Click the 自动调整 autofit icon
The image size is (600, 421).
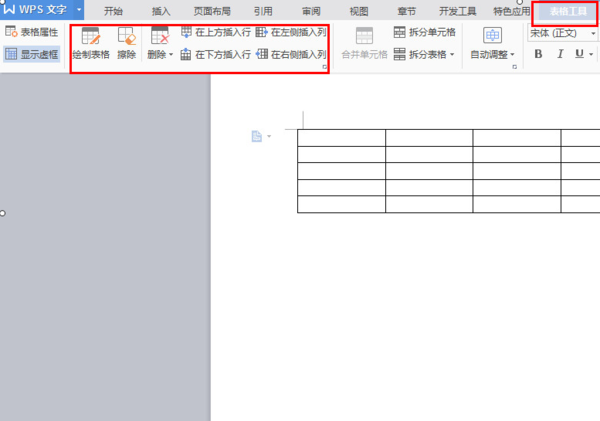click(492, 36)
